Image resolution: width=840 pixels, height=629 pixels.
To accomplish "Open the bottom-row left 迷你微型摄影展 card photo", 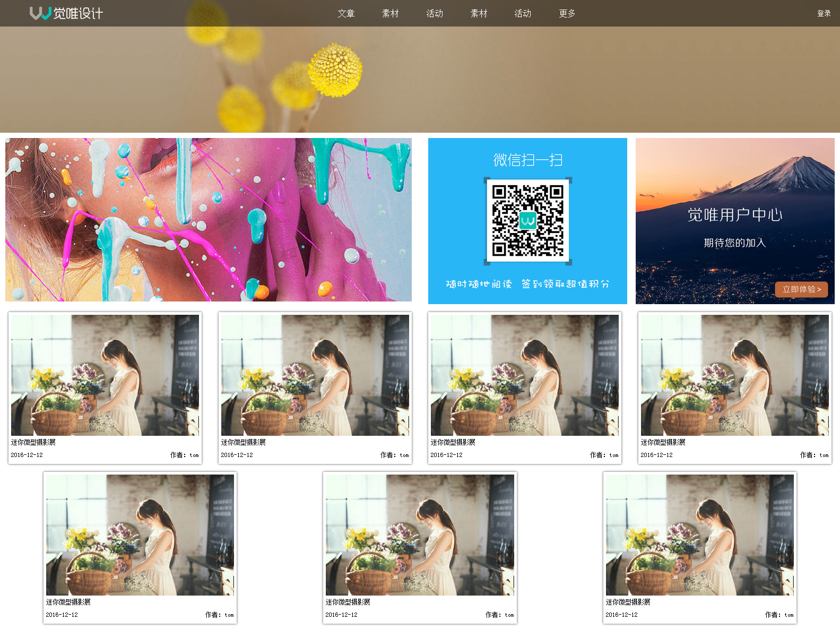I will (x=140, y=535).
